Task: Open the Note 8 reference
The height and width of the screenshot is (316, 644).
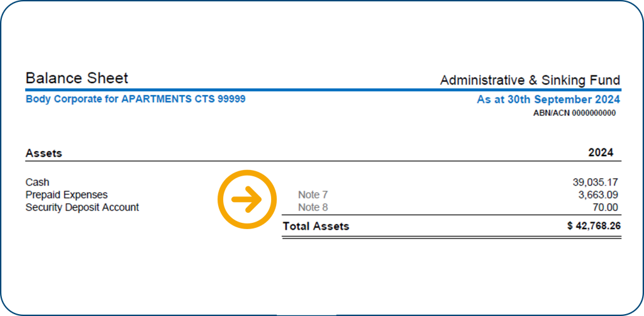Action: coord(313,207)
